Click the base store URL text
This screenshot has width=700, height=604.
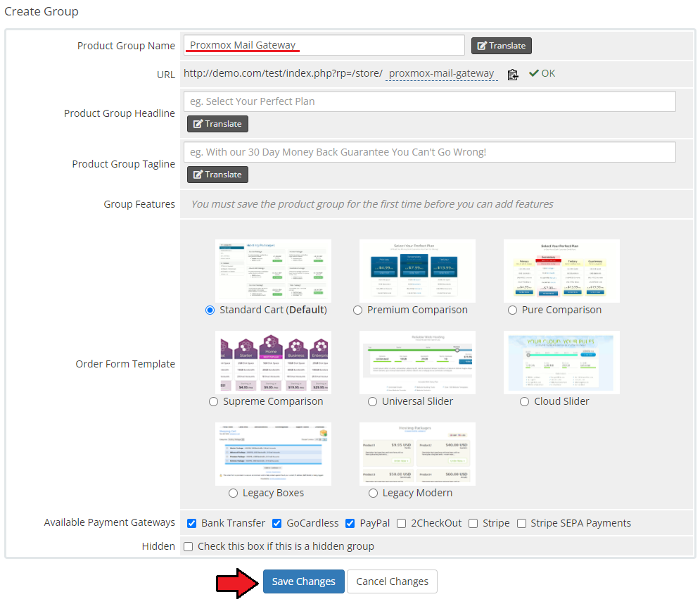coord(283,73)
